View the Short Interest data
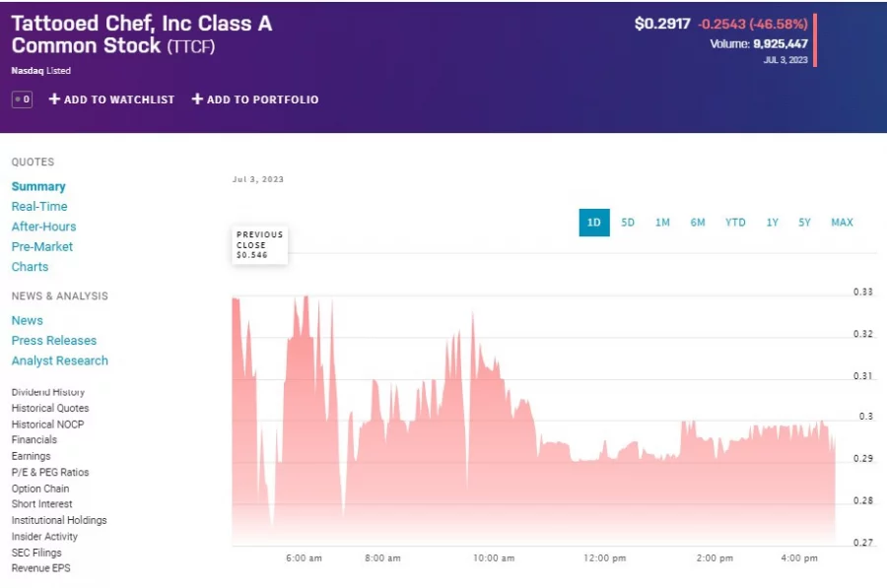The image size is (887, 588). click(42, 504)
